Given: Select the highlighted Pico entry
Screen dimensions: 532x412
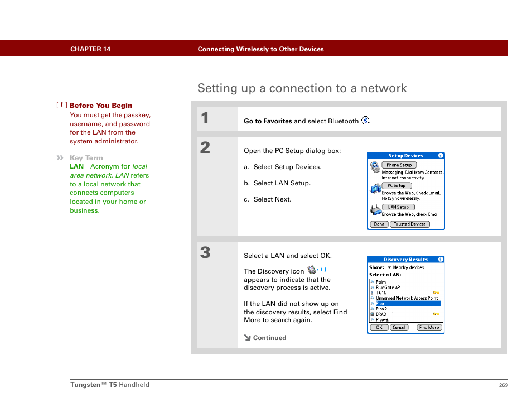Looking at the screenshot, I should pyautogui.click(x=408, y=303).
